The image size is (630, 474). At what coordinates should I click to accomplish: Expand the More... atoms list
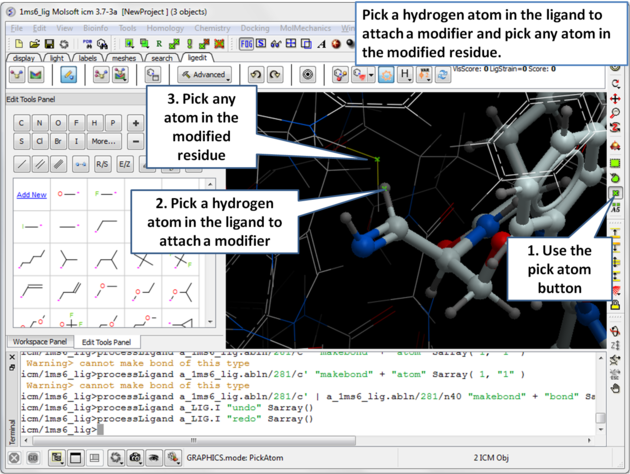pos(103,142)
